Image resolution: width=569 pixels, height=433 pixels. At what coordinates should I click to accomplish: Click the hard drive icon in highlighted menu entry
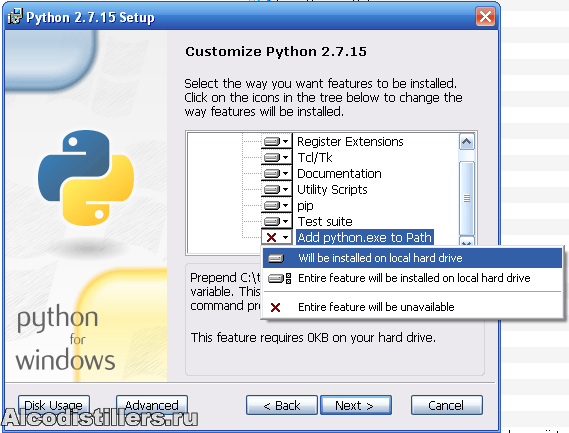(x=276, y=258)
